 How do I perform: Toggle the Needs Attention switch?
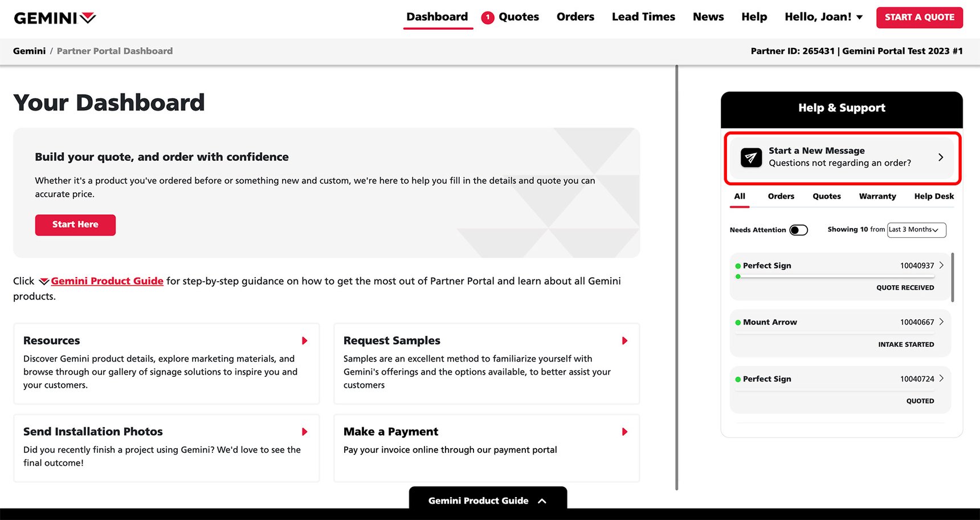tap(798, 230)
